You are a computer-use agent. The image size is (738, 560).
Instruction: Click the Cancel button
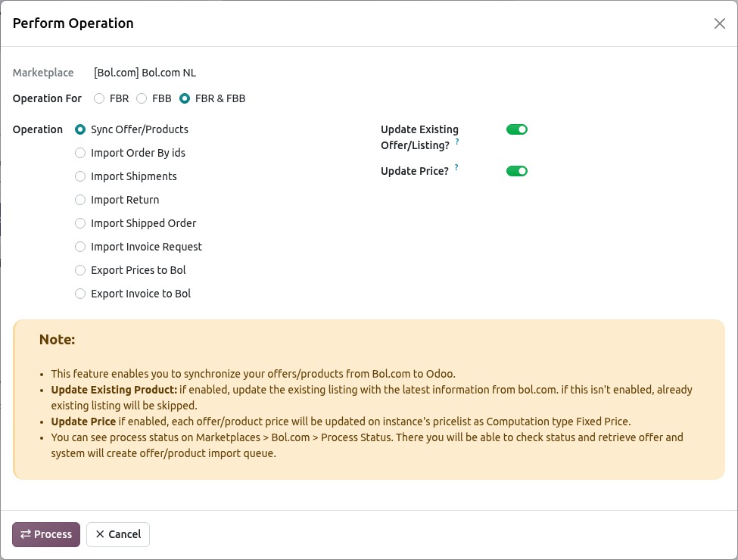tap(118, 534)
